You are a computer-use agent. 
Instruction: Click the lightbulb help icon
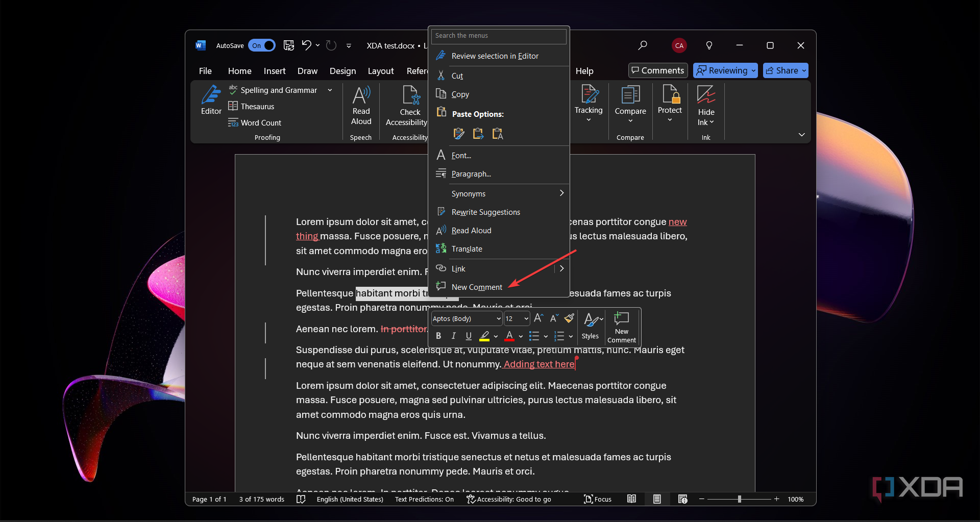[709, 45]
